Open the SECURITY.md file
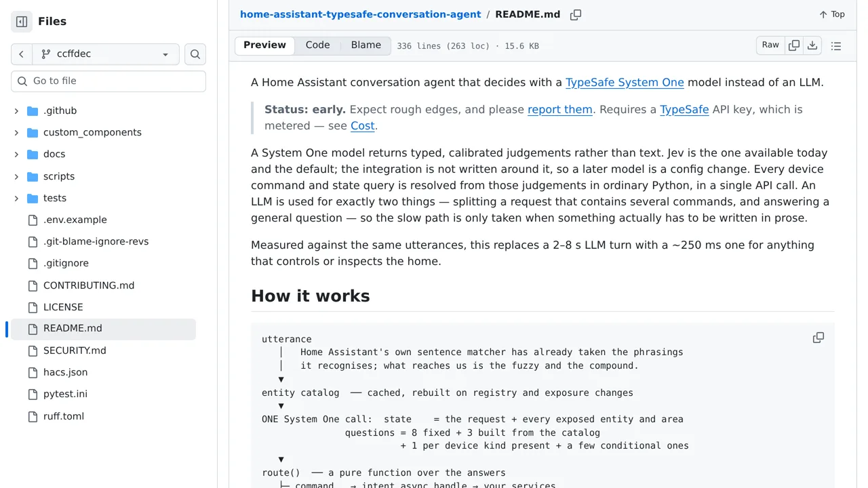 click(x=75, y=350)
